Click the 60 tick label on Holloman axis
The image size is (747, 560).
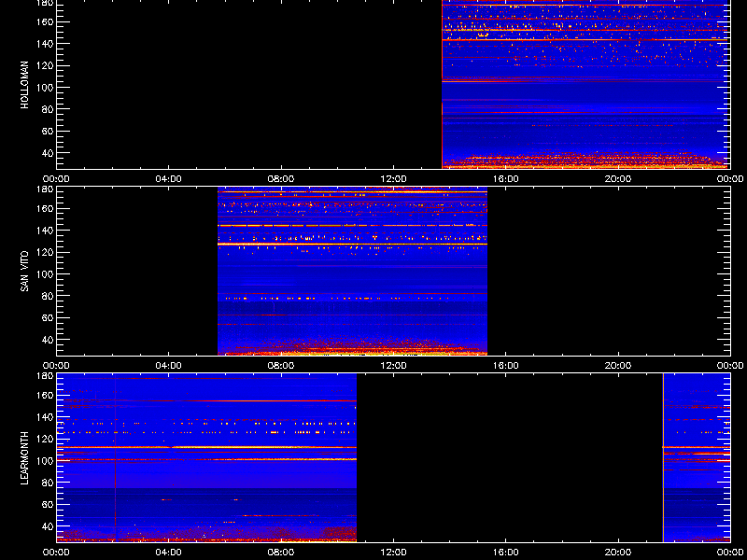49,131
